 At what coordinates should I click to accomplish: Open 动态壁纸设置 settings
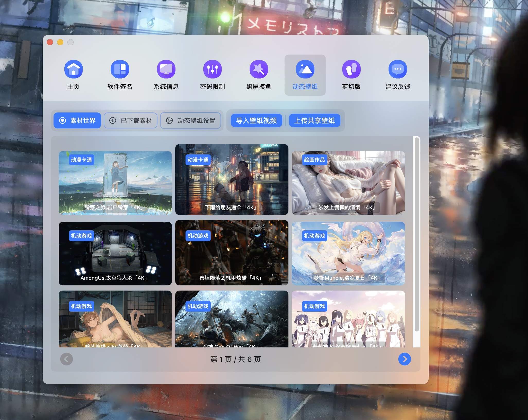pos(191,120)
